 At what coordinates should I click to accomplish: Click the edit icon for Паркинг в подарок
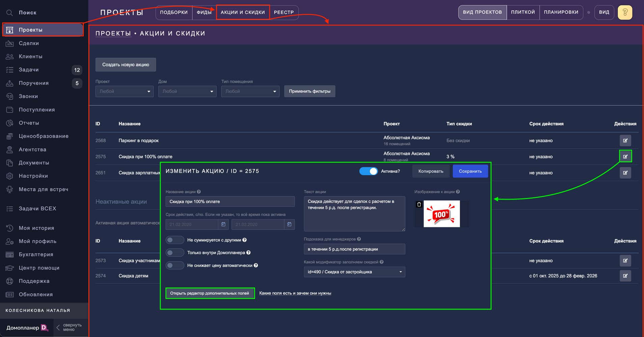[625, 141]
